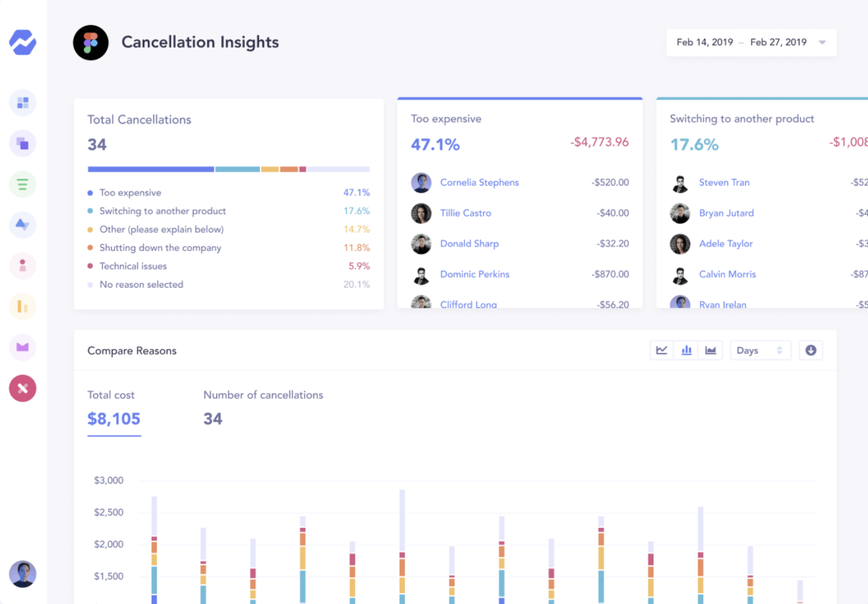Click the blue analytics arrow icon
This screenshot has height=604, width=868.
point(22,225)
